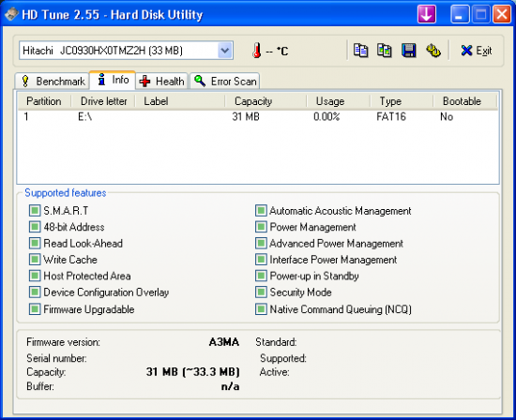Toggle the Firmware Upgradable checkbox
The width and height of the screenshot is (516, 420).
pyautogui.click(x=35, y=309)
